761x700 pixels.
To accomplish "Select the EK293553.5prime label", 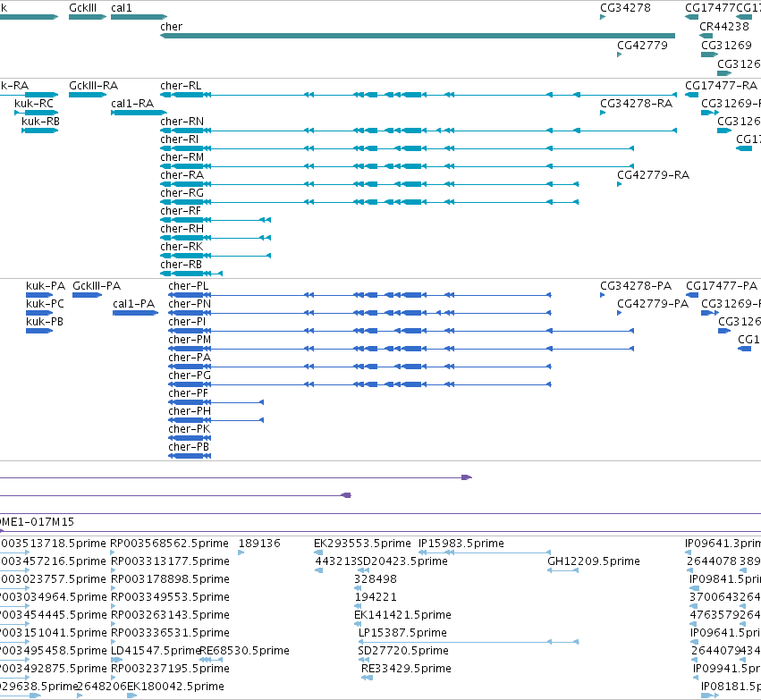I will 362,544.
